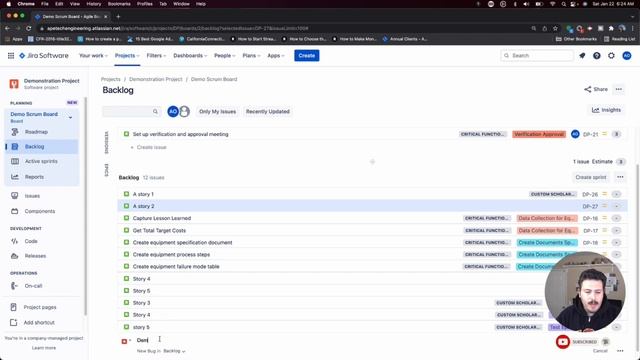
Task: Change the Bug issue type dropdown
Action: tap(126, 341)
